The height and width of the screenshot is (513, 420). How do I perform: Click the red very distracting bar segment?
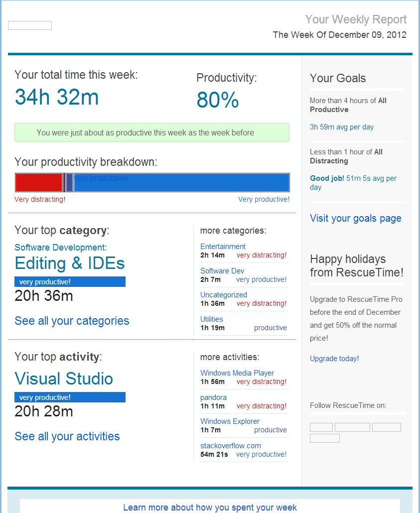39,183
